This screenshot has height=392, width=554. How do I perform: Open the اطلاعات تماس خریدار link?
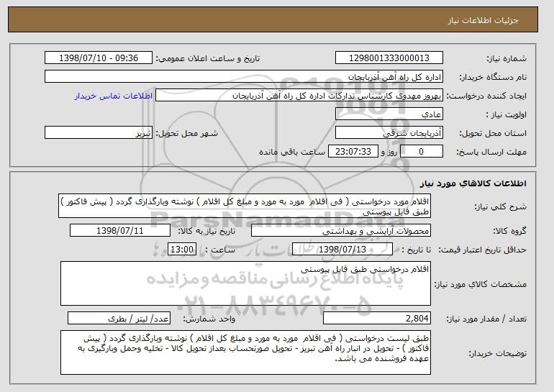point(114,96)
